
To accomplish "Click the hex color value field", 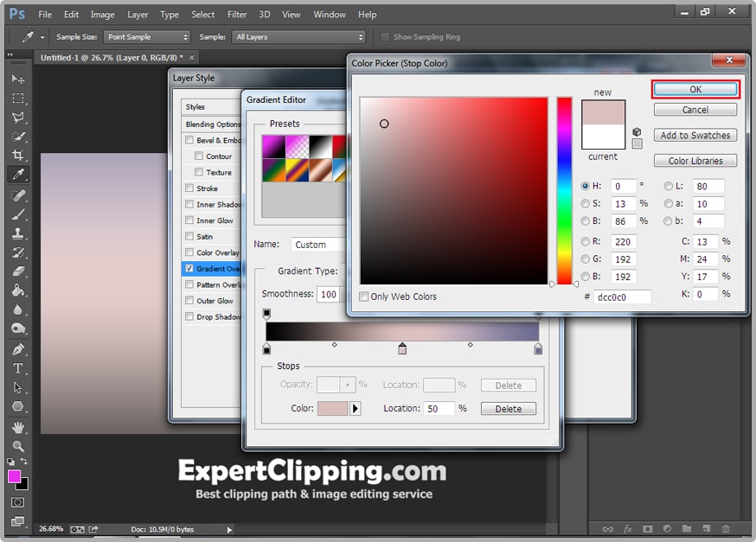I will tap(622, 297).
